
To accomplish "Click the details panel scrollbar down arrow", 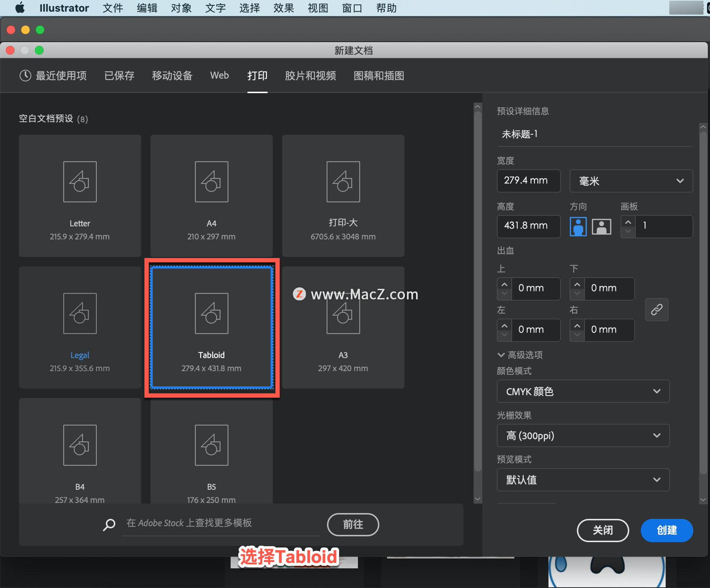I will (x=703, y=499).
